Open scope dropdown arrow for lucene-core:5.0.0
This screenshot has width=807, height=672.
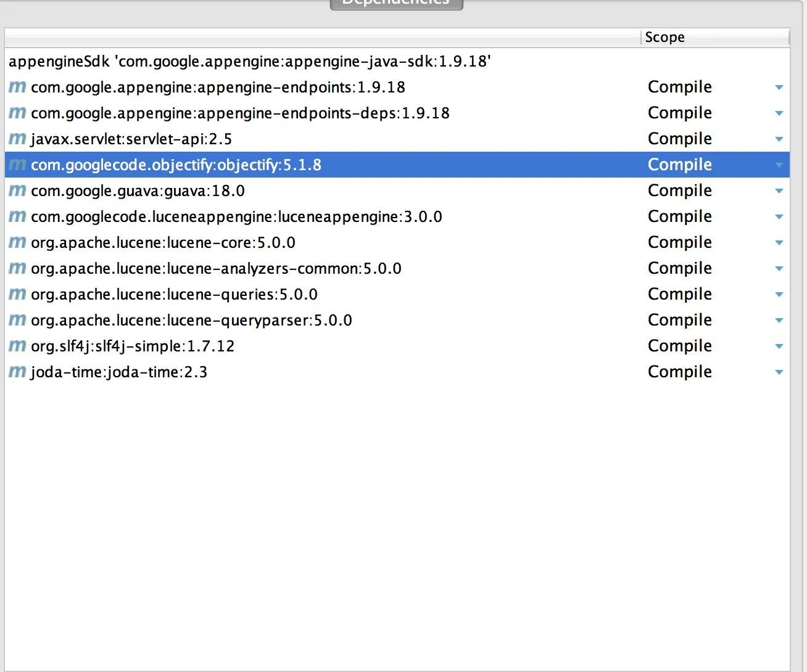[779, 243]
